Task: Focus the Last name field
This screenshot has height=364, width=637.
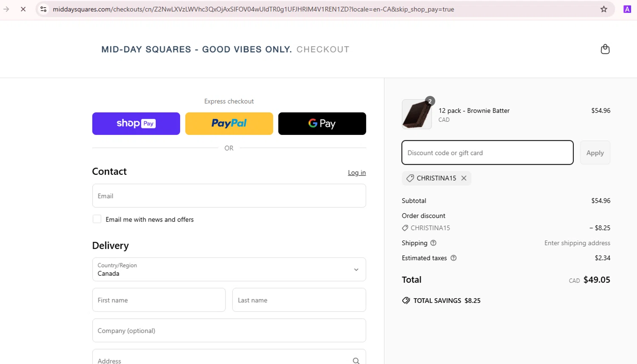Action: pos(299,300)
